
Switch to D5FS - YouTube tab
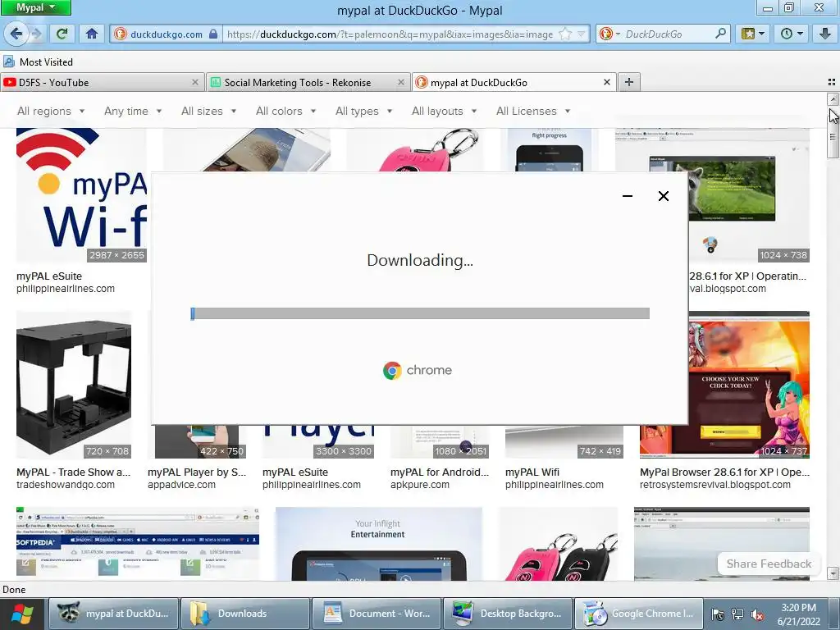tap(102, 82)
